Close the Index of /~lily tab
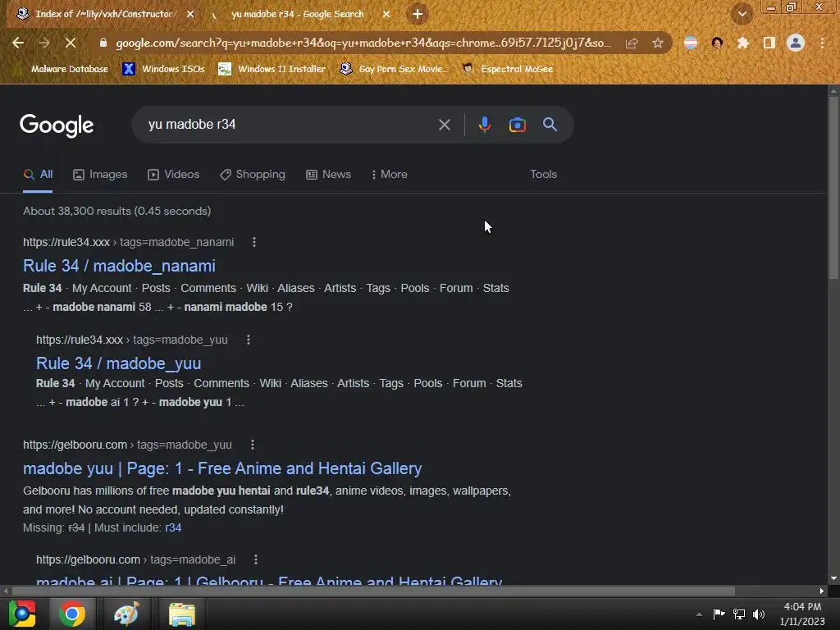The width and height of the screenshot is (840, 630). coord(190,14)
